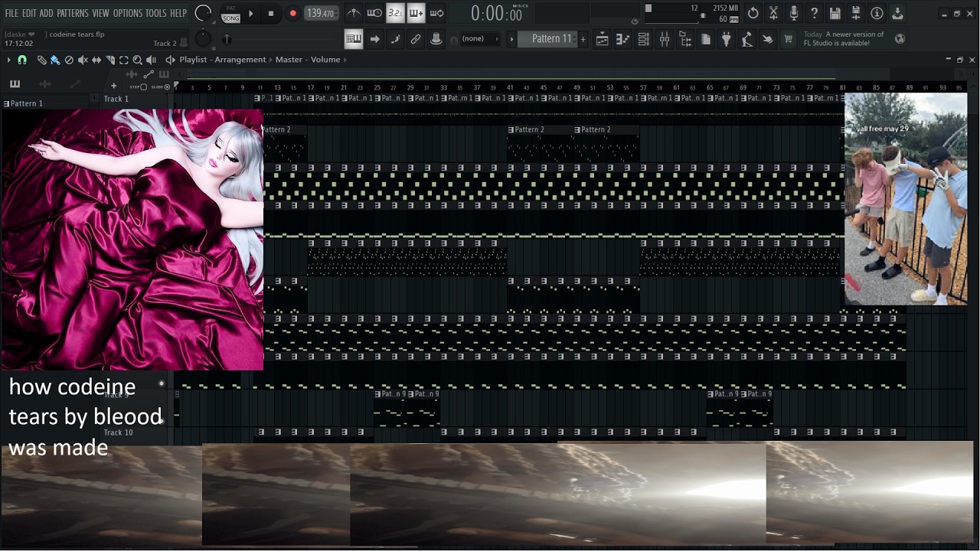Open the Plugin Picker plug icon

coord(727,40)
